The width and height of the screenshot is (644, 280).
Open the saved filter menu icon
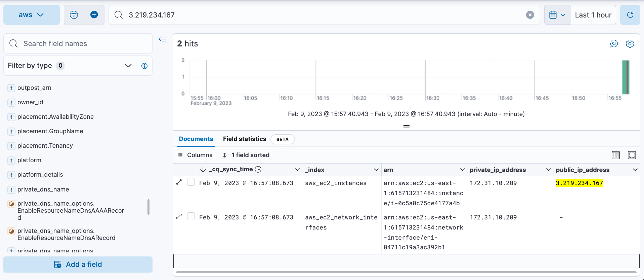pyautogui.click(x=74, y=15)
